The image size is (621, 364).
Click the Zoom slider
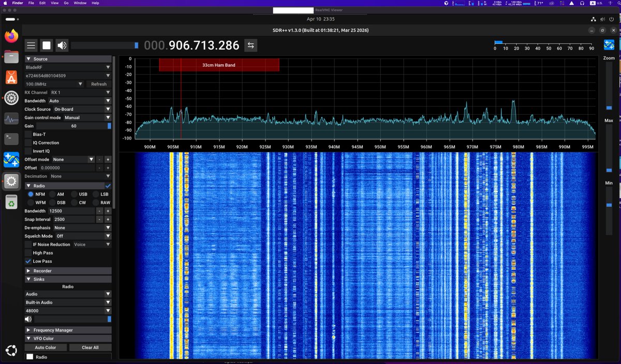point(609,86)
